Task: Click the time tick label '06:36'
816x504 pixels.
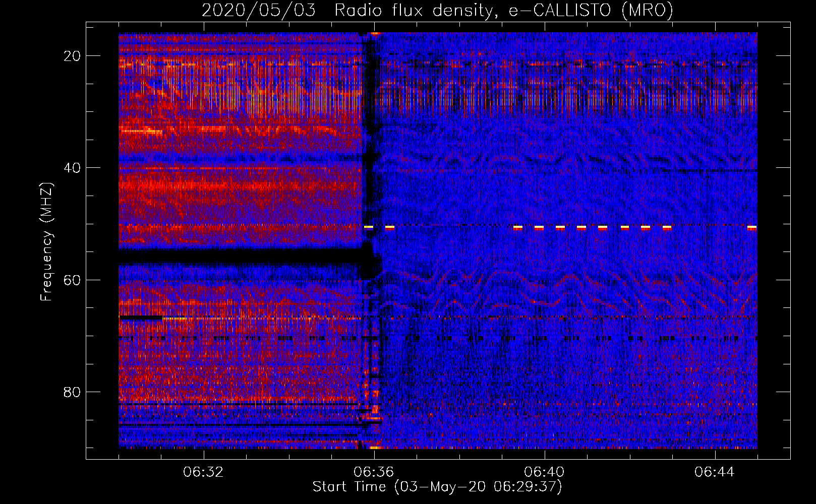Action: pyautogui.click(x=374, y=472)
